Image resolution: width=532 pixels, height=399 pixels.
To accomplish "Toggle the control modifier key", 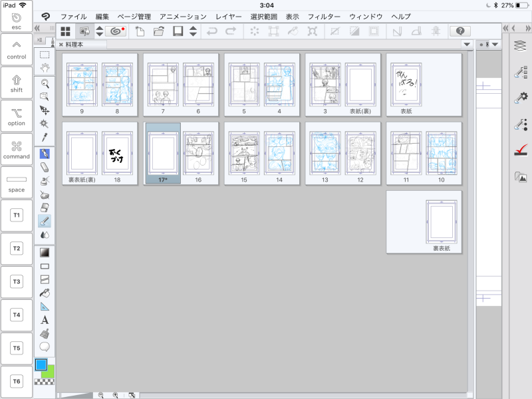I will pos(16,50).
